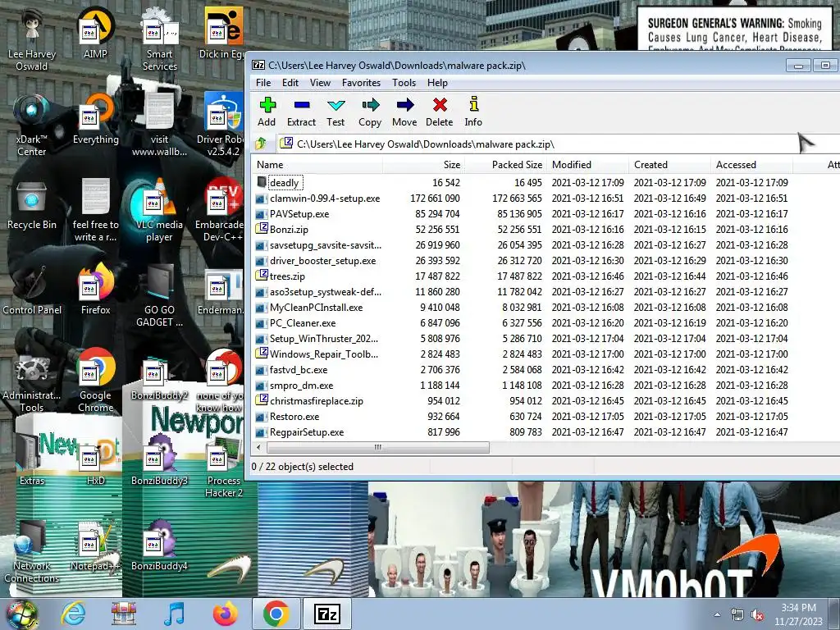Click the Recycle Bin desktop icon
This screenshot has height=630, width=840.
pyautogui.click(x=32, y=206)
